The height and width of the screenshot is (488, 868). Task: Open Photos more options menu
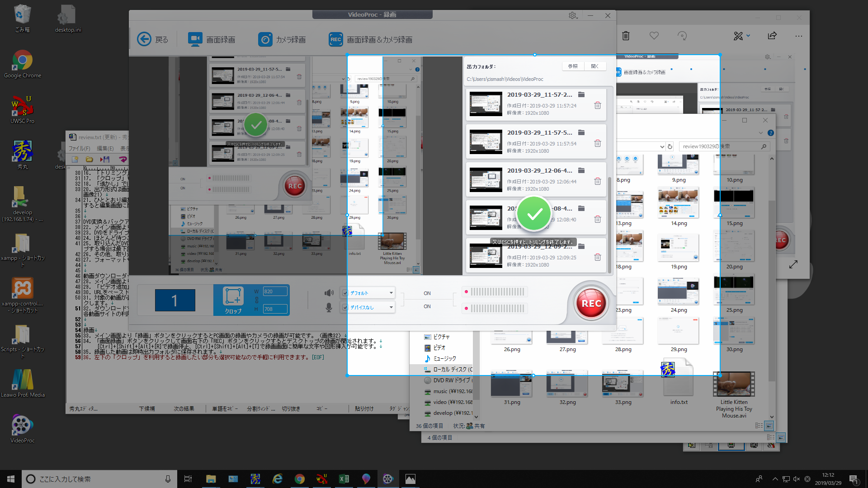[799, 36]
